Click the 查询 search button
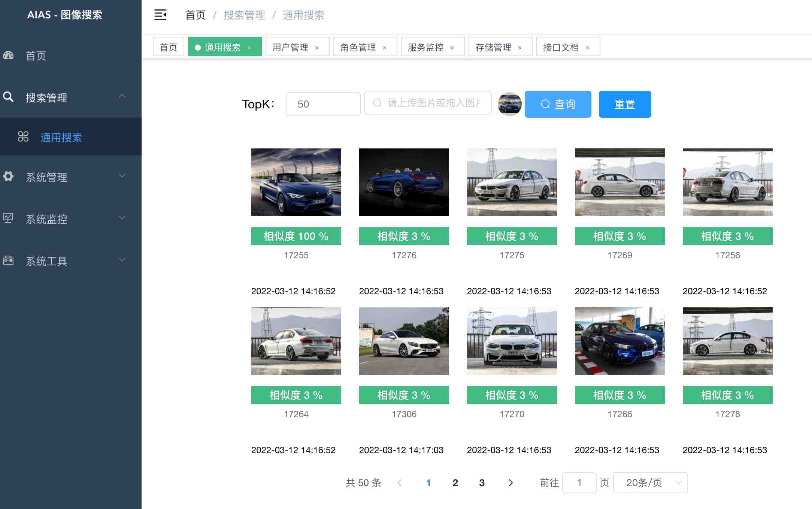Image resolution: width=812 pixels, height=509 pixels. click(558, 104)
